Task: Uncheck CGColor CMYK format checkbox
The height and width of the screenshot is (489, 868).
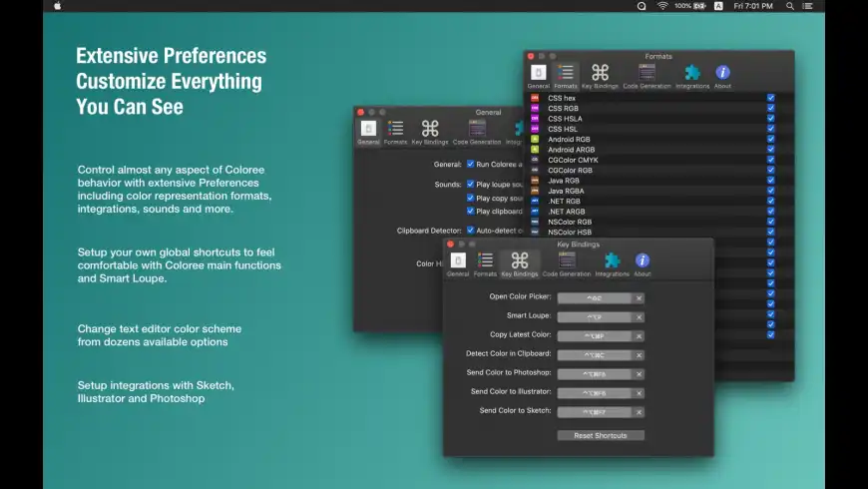Action: 770,160
